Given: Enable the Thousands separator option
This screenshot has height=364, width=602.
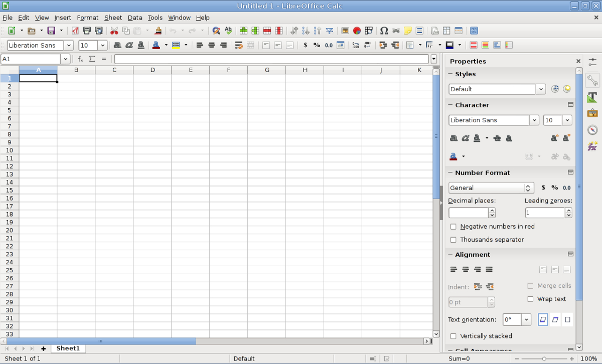Looking at the screenshot, I should coord(454,240).
